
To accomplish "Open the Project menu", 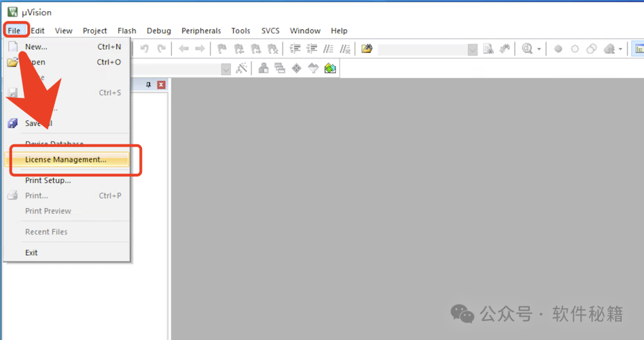I will coord(95,30).
